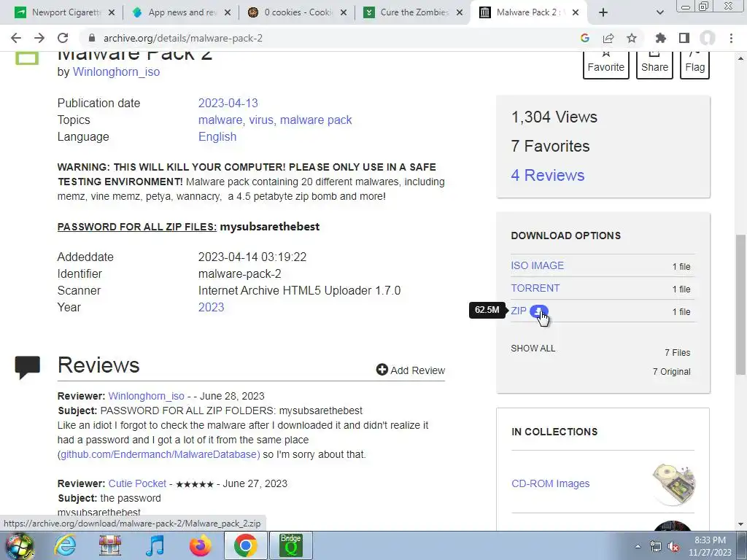This screenshot has width=747, height=560.
Task: Open the Winlonghorn_iso uploader link in the byline
Action: pos(116,72)
